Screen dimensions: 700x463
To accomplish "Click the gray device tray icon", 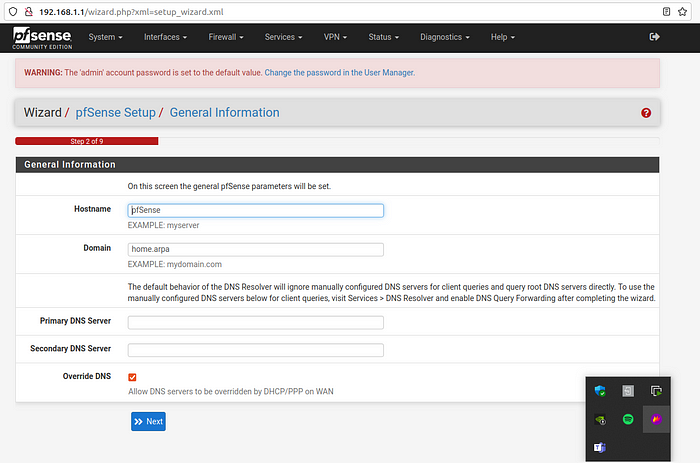I will pyautogui.click(x=628, y=391).
